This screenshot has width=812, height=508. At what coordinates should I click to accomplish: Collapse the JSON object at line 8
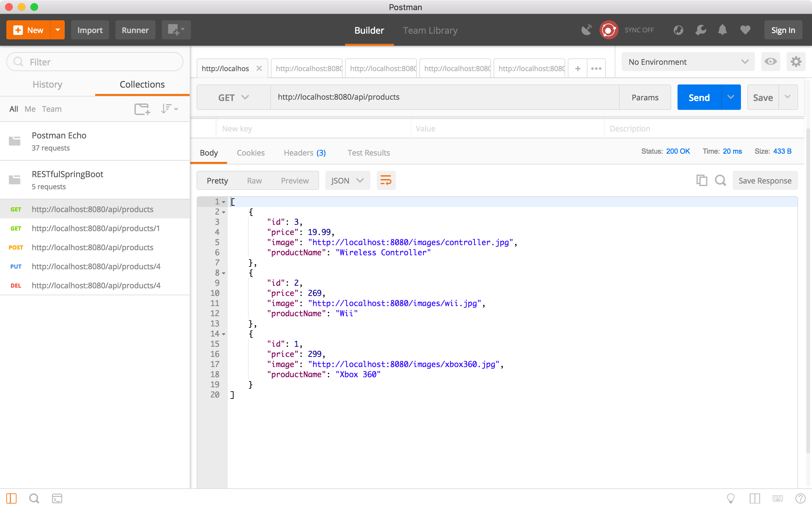coord(224,273)
